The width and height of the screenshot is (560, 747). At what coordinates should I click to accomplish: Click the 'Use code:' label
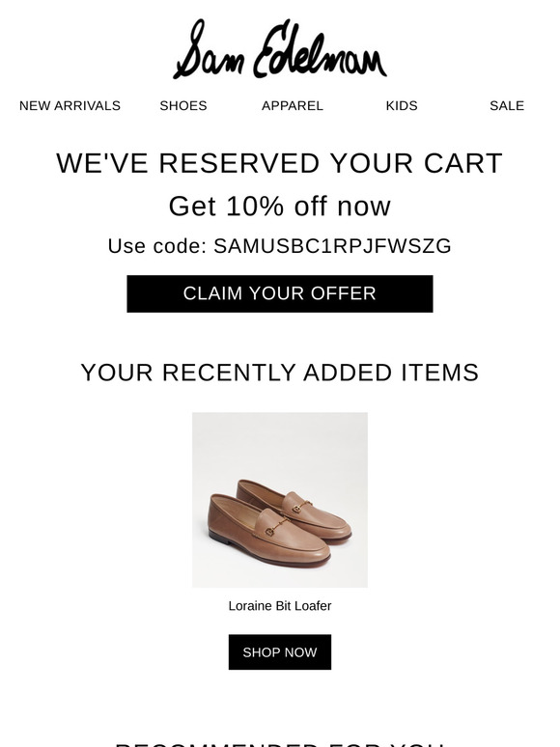[156, 246]
